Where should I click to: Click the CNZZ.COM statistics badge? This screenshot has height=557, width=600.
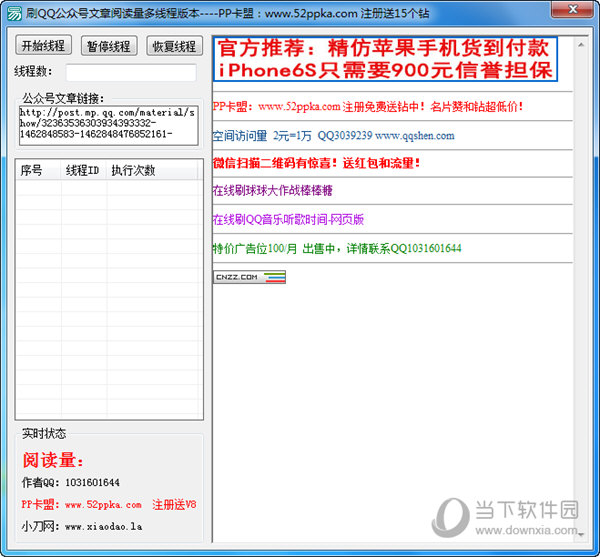(x=249, y=277)
